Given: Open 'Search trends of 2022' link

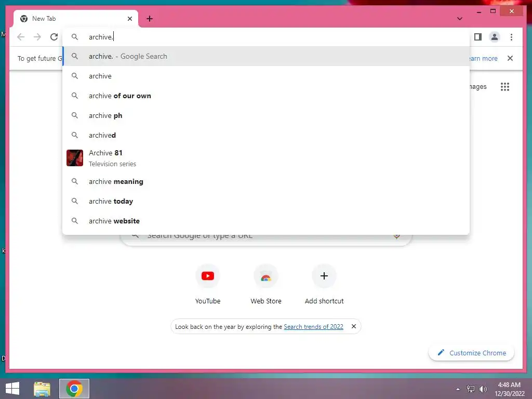Looking at the screenshot, I should pyautogui.click(x=313, y=327).
